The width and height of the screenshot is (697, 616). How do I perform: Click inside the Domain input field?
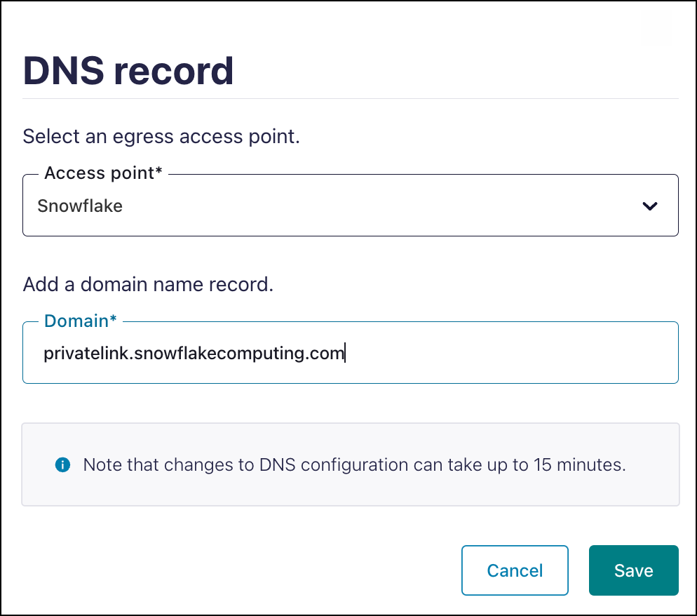(x=351, y=353)
